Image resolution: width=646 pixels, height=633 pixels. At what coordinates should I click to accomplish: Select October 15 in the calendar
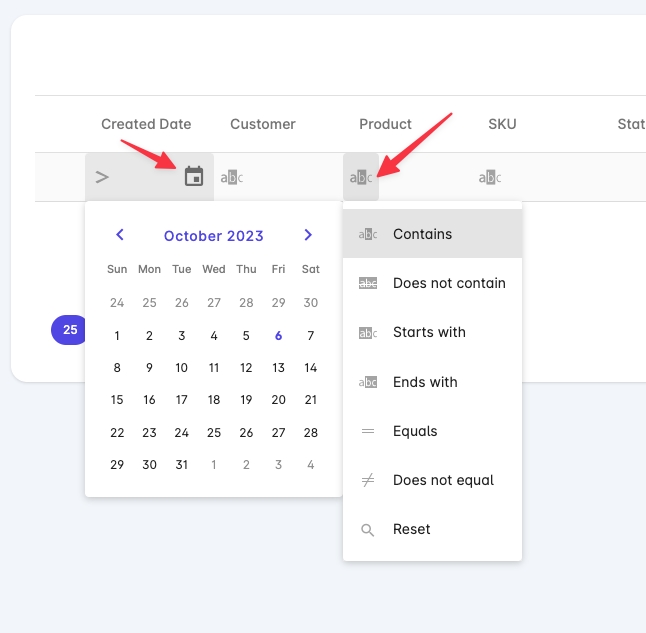coord(117,400)
